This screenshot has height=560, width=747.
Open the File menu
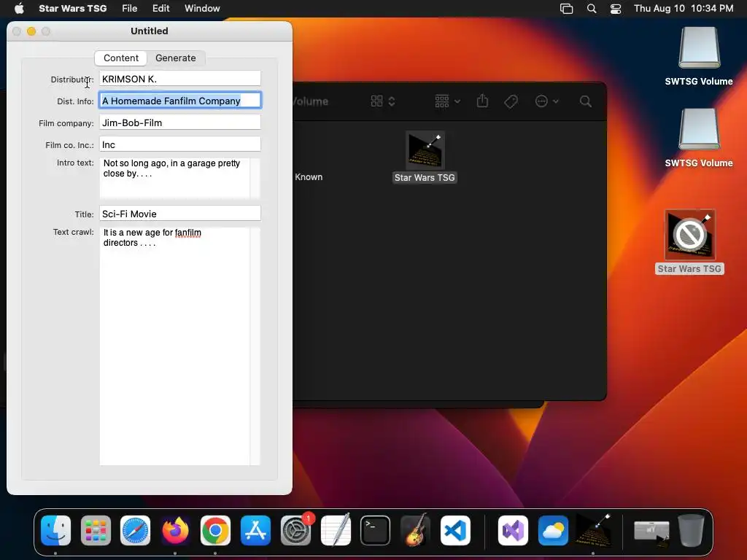pyautogui.click(x=130, y=8)
